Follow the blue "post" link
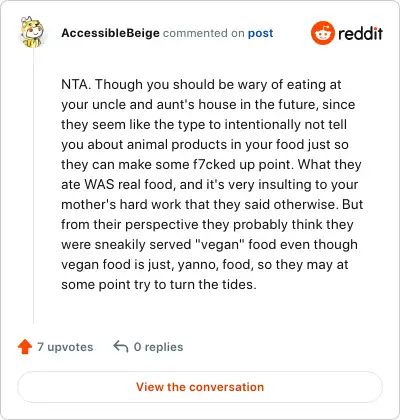The width and height of the screenshot is (400, 420). tap(260, 33)
